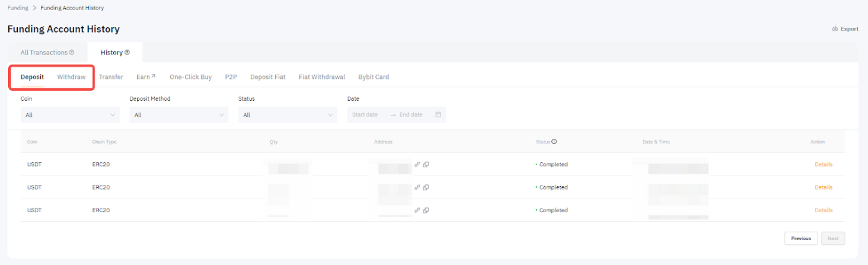Click the link icon in first row address
Screen dimensions: 868x265
pyautogui.click(x=417, y=164)
